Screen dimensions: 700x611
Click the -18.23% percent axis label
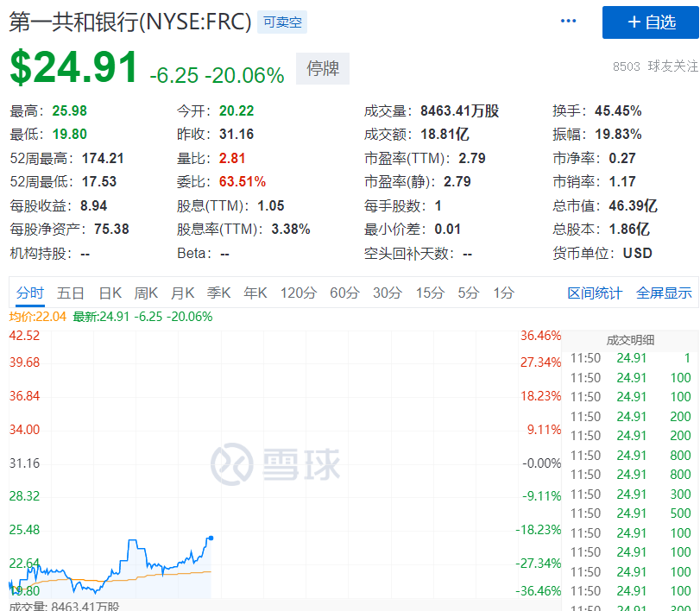538,530
